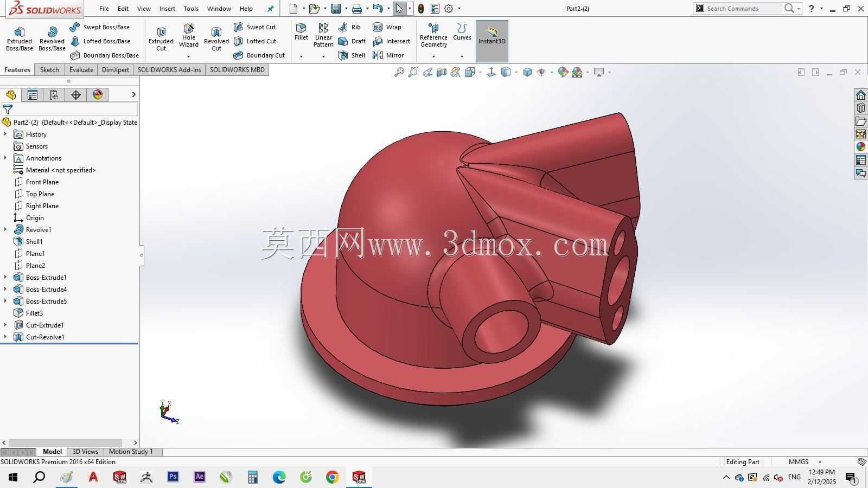Screen dimensions: 868x488
Task: Select the Extruded Cut tool
Action: (161, 39)
